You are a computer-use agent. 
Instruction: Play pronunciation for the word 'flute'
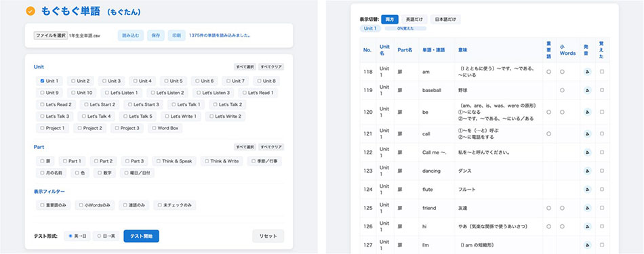coord(587,190)
